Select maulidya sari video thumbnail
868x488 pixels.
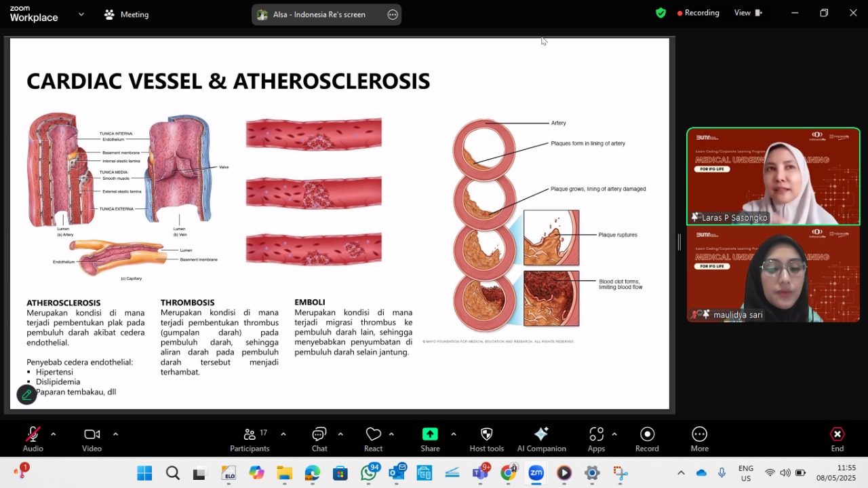click(x=773, y=274)
